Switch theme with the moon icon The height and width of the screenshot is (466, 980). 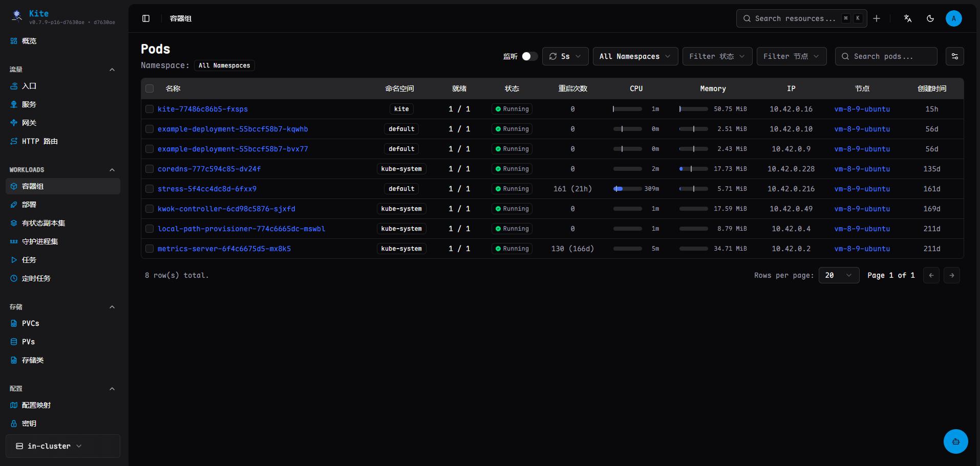point(930,18)
